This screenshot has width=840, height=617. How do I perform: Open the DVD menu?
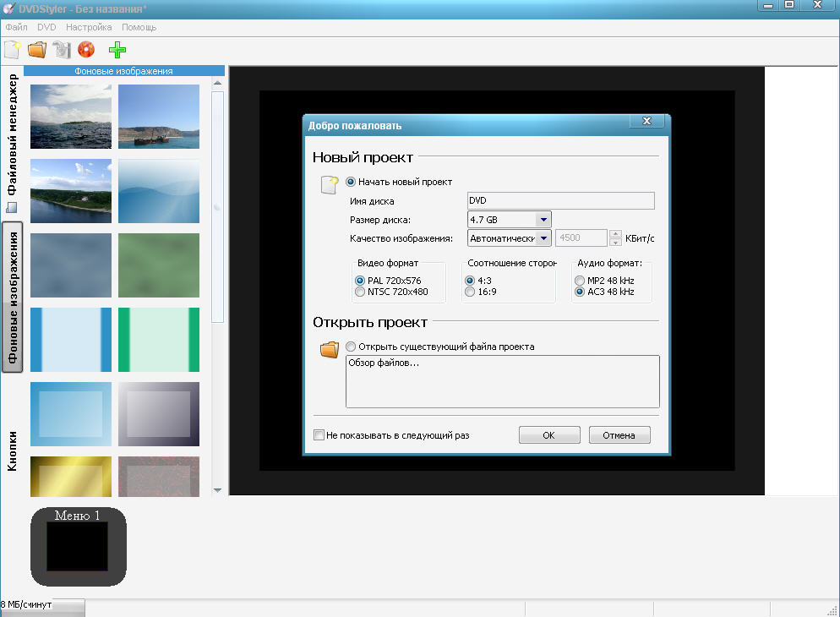[x=46, y=27]
